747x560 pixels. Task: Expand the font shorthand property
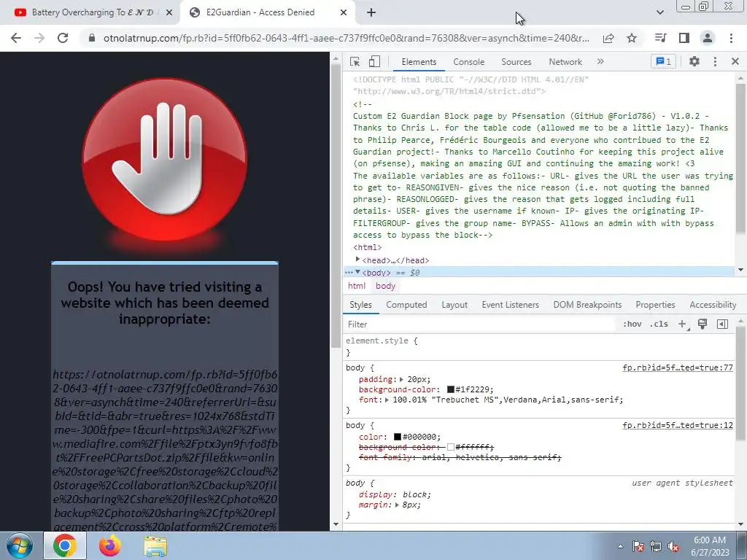click(x=387, y=400)
